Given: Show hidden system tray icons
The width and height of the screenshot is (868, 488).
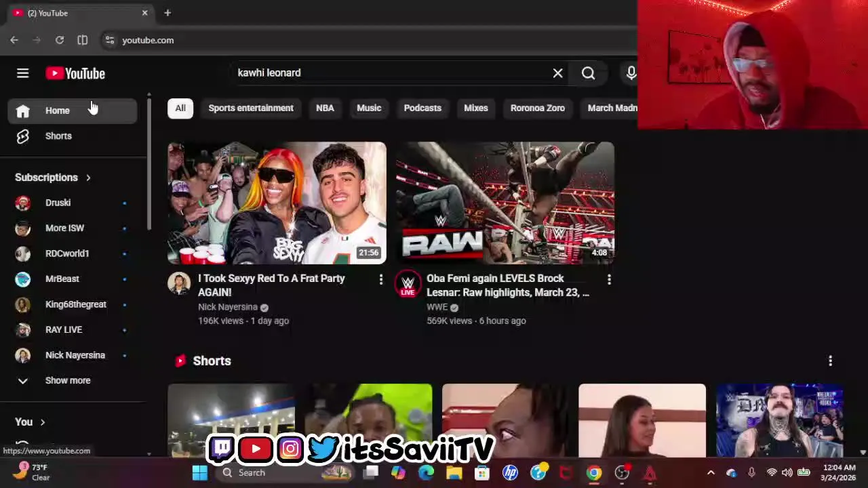Looking at the screenshot, I should [711, 472].
